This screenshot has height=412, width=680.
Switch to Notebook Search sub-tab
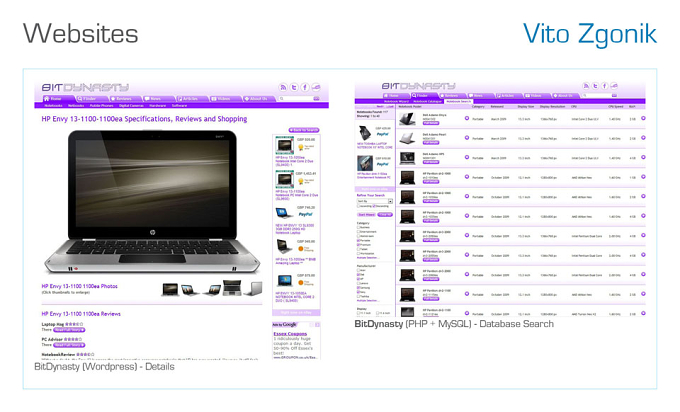coord(459,101)
